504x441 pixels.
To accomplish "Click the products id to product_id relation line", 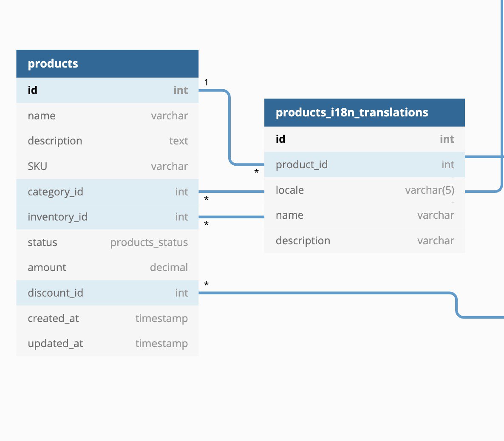I will click(229, 127).
